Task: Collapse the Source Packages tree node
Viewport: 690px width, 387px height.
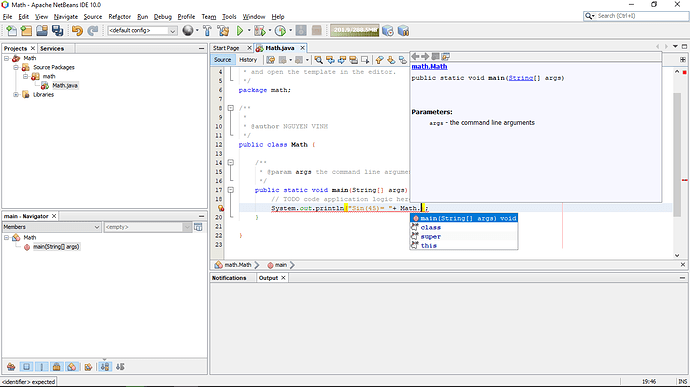Action: click(16, 67)
